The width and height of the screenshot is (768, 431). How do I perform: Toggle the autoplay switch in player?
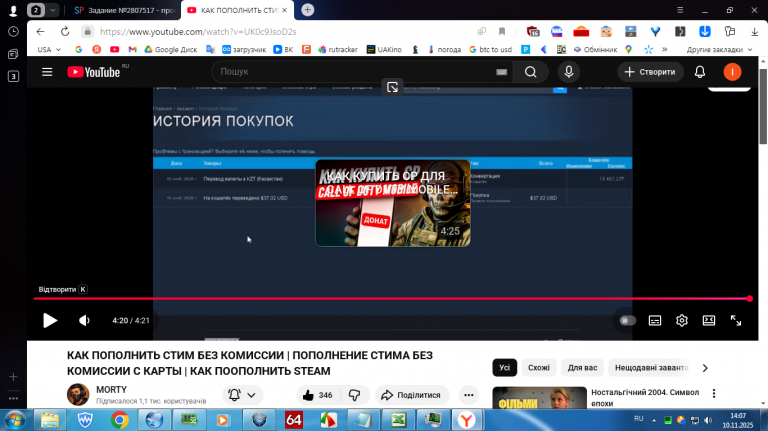[627, 320]
